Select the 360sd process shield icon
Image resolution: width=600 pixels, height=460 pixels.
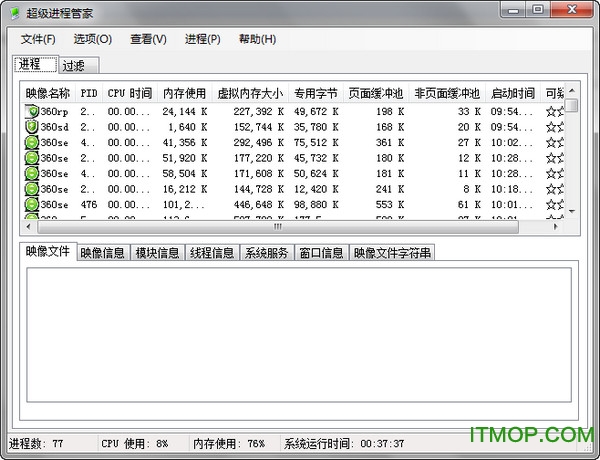pos(32,127)
